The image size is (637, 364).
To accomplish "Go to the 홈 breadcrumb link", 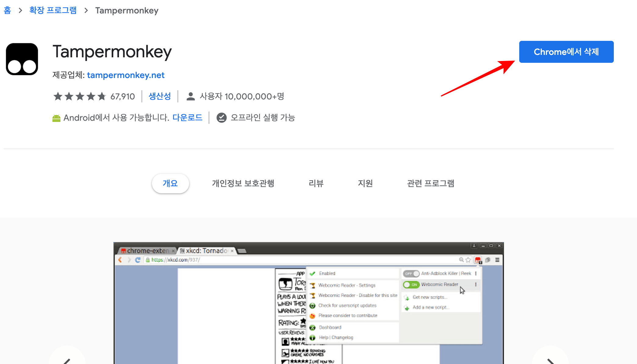I will pos(7,10).
